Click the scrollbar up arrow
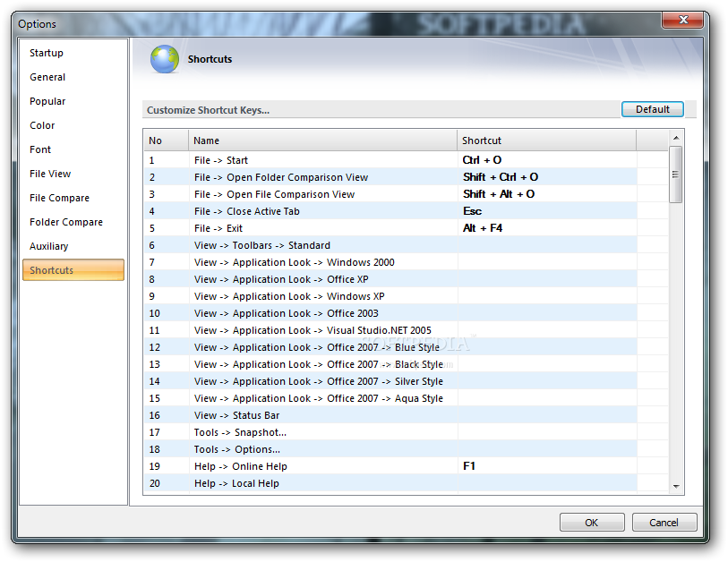 pos(676,138)
